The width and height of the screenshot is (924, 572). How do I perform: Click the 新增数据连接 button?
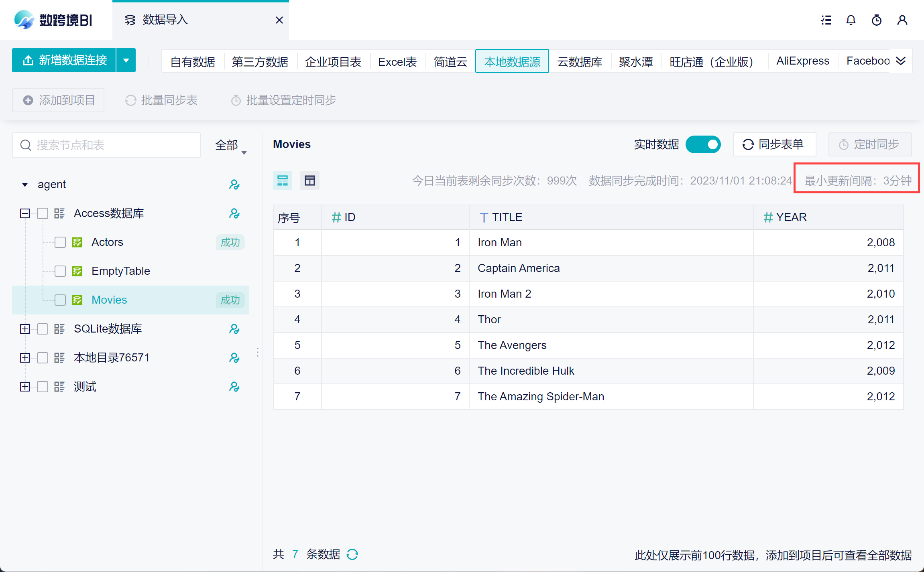click(64, 61)
